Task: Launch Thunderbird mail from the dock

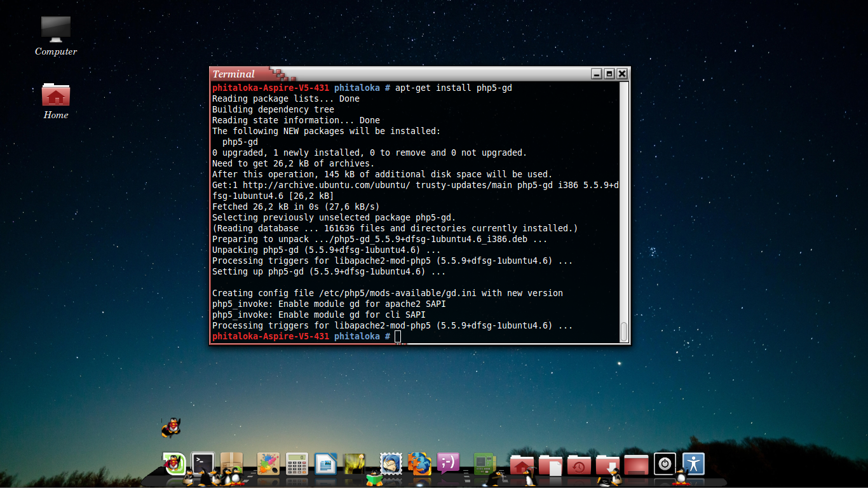Action: (x=391, y=464)
